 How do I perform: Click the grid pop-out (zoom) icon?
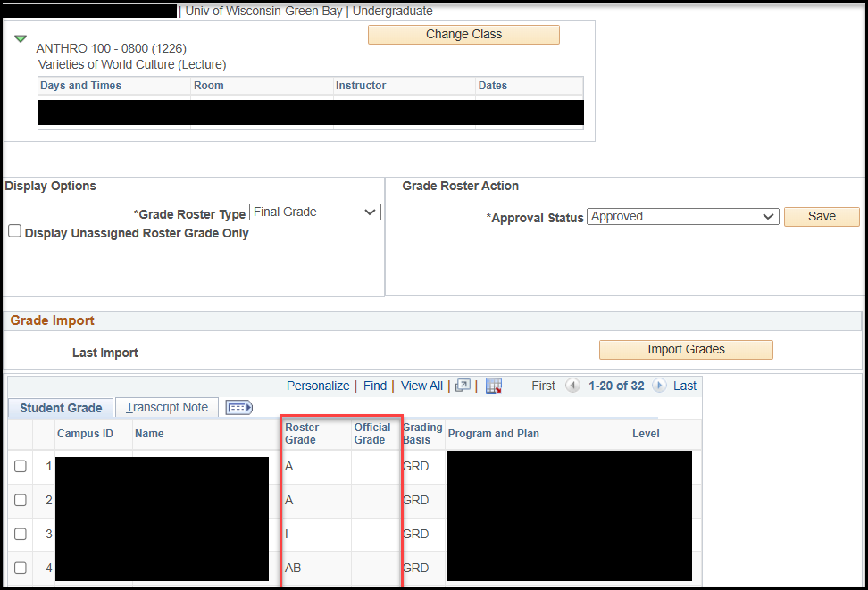463,386
